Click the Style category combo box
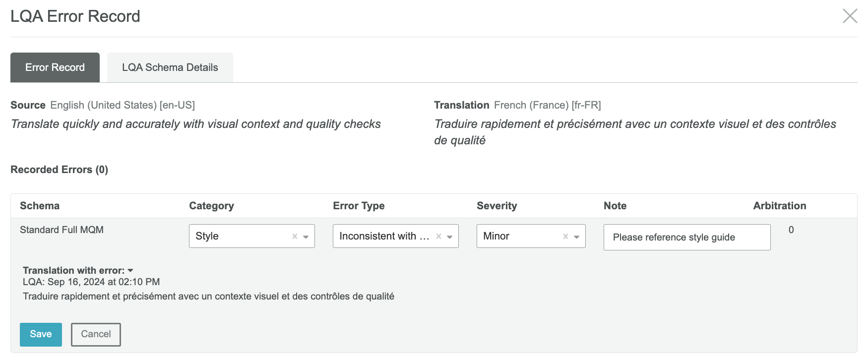This screenshot has width=868, height=361. [252, 236]
